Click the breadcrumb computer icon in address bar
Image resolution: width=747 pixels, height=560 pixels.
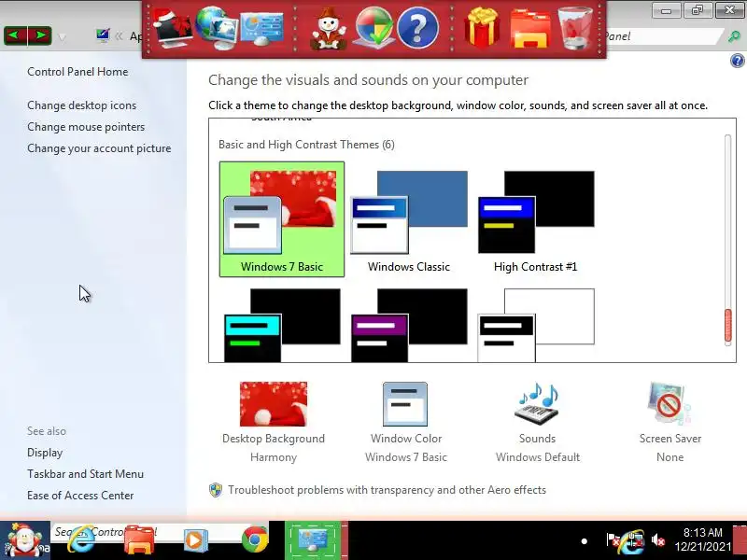point(102,35)
